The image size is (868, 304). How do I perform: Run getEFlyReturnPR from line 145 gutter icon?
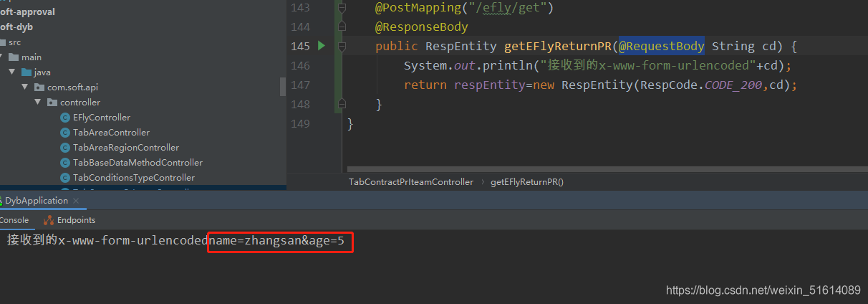tap(321, 46)
